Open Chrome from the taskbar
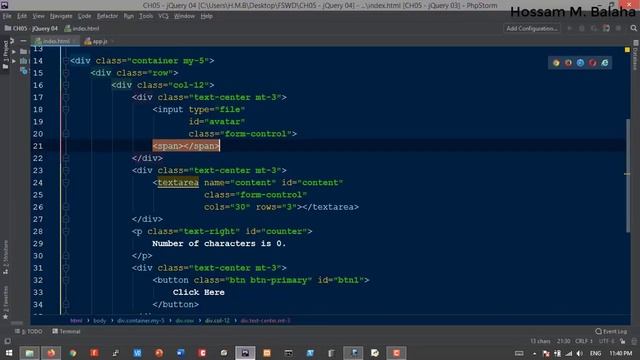 pyautogui.click(x=73, y=353)
